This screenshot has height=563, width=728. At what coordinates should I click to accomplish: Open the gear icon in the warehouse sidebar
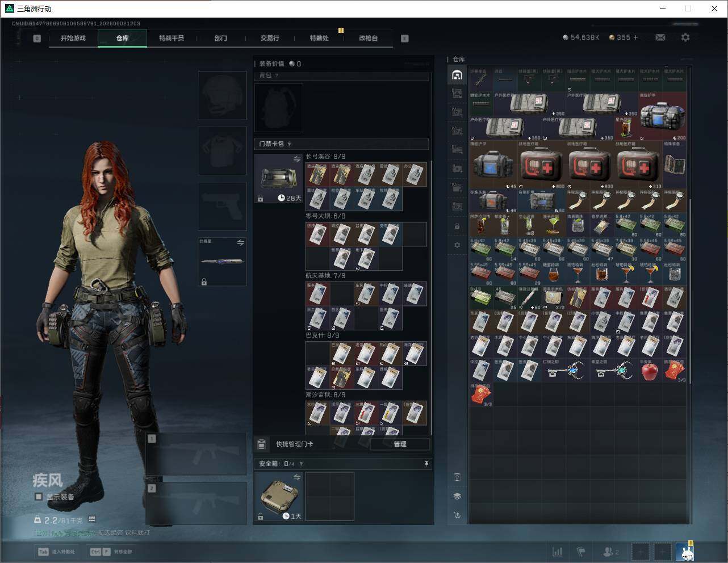tap(457, 245)
